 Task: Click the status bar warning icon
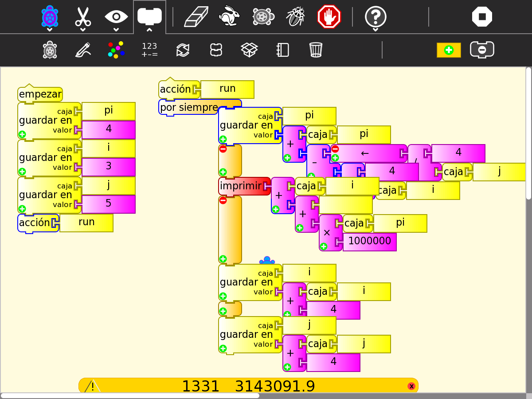pyautogui.click(x=92, y=386)
